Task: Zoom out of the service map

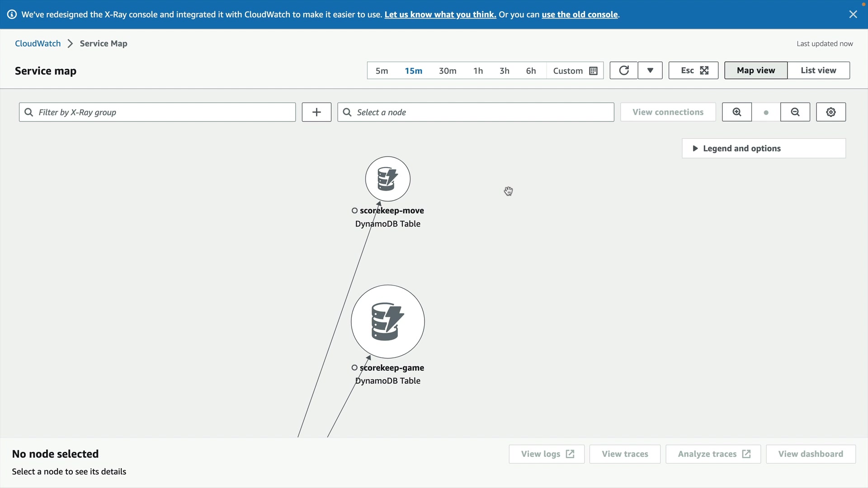Action: point(795,112)
